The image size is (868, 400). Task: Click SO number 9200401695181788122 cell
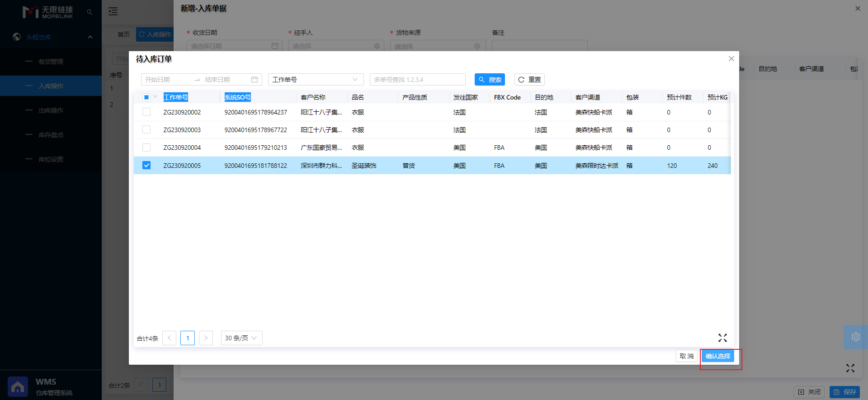coord(255,166)
